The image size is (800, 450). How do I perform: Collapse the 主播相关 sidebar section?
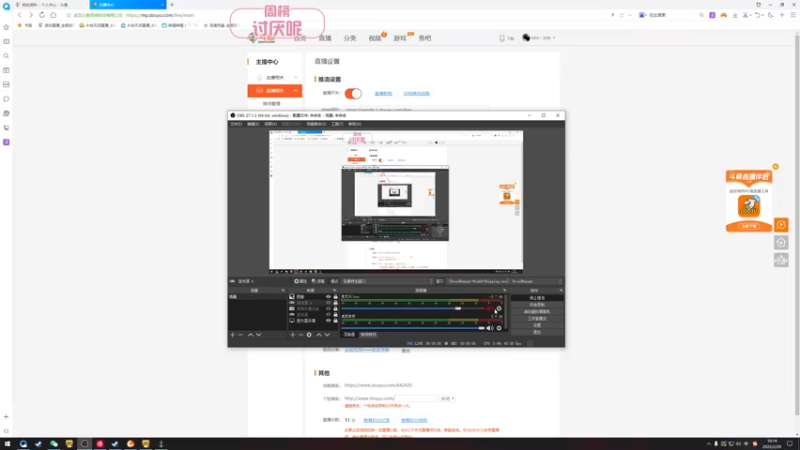click(295, 78)
